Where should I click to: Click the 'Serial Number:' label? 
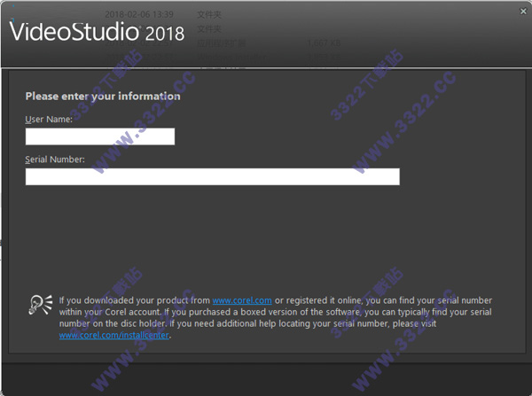point(55,159)
